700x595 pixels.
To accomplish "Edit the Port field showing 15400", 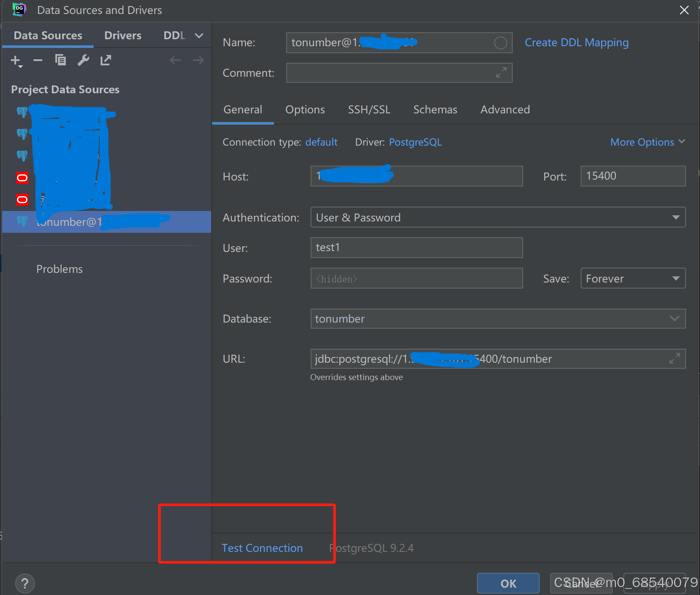I will (633, 176).
